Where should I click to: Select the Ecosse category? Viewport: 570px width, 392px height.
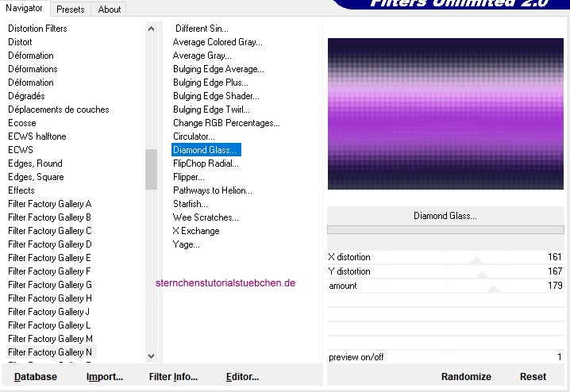click(22, 123)
